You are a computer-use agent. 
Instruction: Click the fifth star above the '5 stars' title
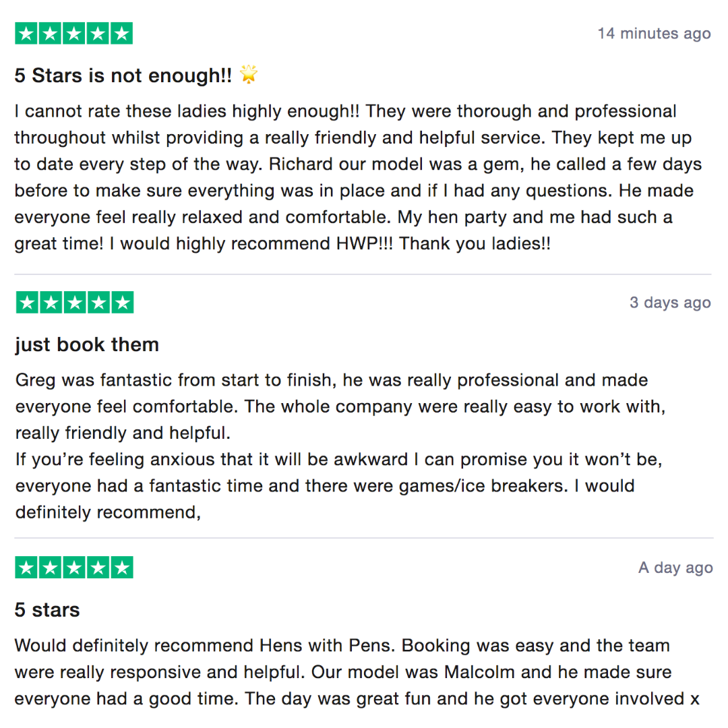(x=121, y=568)
